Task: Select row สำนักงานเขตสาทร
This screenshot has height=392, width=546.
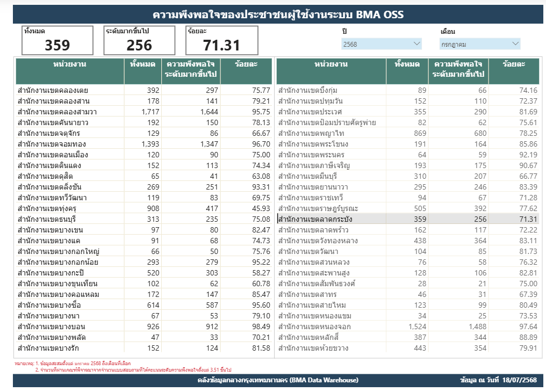Action: pos(408,295)
